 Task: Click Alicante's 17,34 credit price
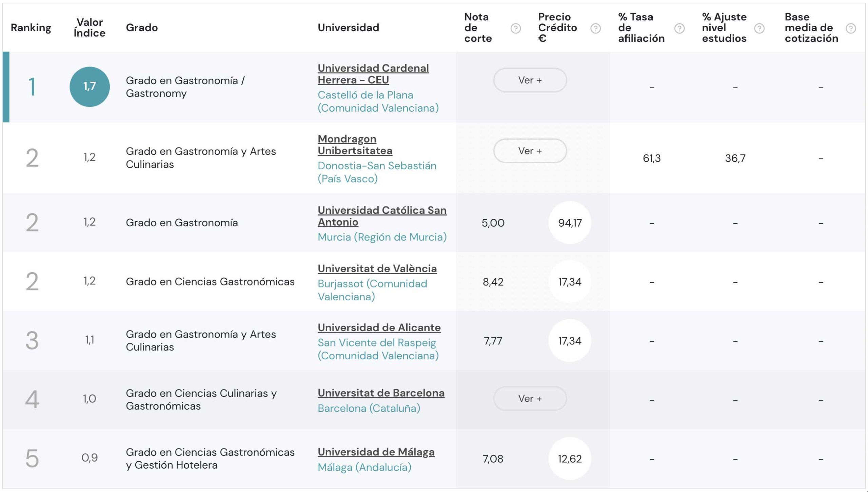570,341
